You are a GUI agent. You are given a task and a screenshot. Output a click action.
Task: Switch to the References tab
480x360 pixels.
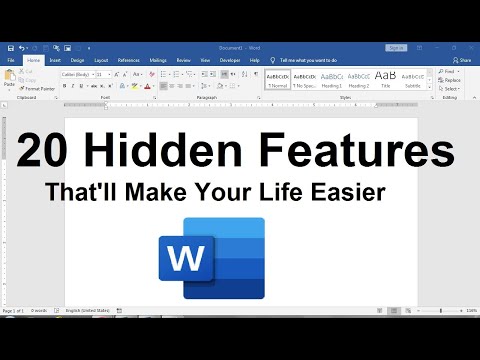tap(129, 60)
